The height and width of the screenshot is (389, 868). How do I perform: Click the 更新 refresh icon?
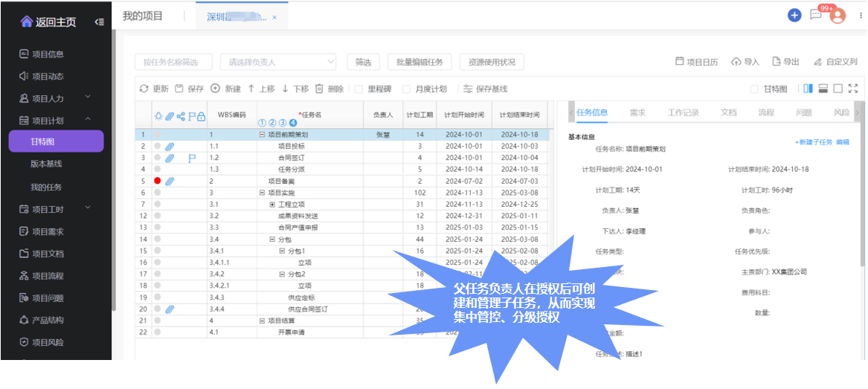(144, 89)
